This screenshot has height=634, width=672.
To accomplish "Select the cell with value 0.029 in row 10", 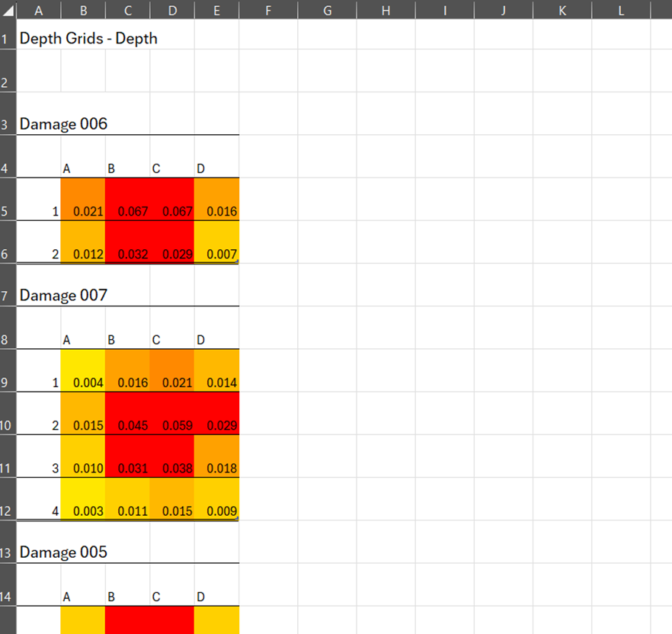I will pos(217,414).
